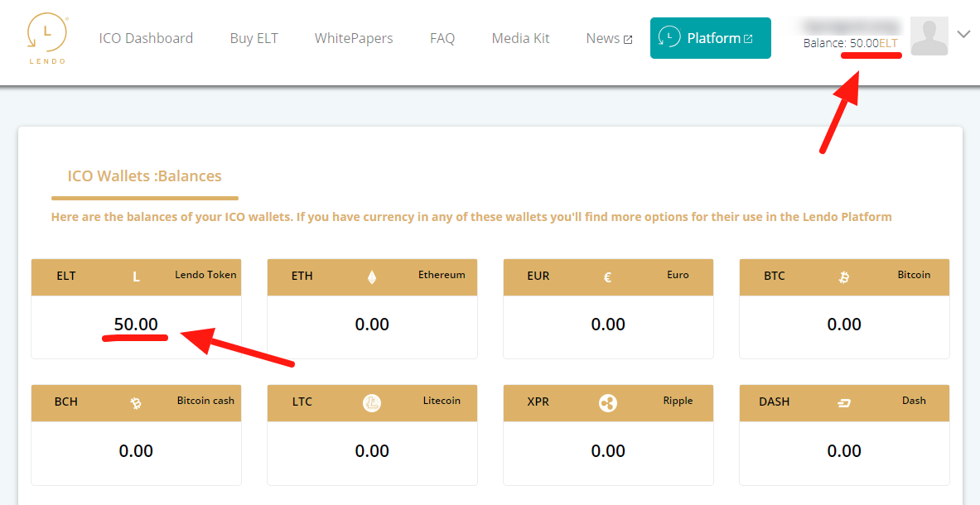Viewport: 980px width, 505px height.
Task: Click the Euro symbol icon
Action: coord(607,277)
